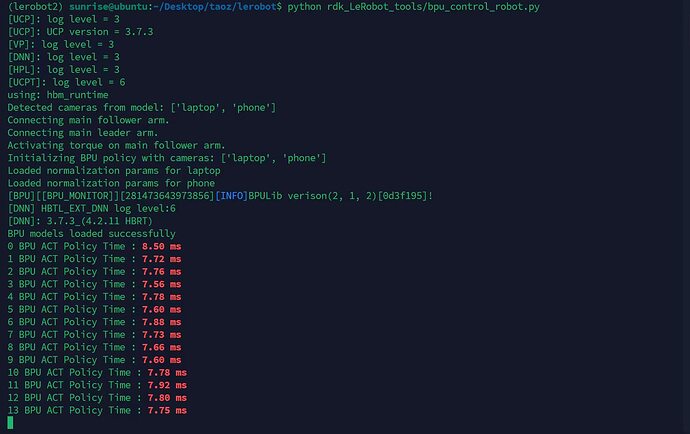
Task: Click the 'Initializing BPU policy with cameras' line
Action: (167, 158)
